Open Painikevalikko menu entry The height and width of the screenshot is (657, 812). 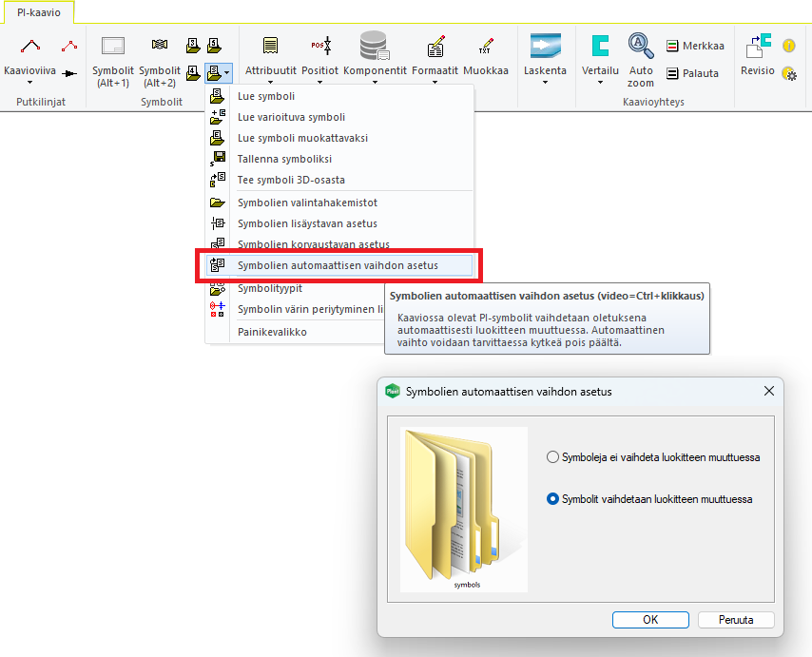tap(295, 332)
